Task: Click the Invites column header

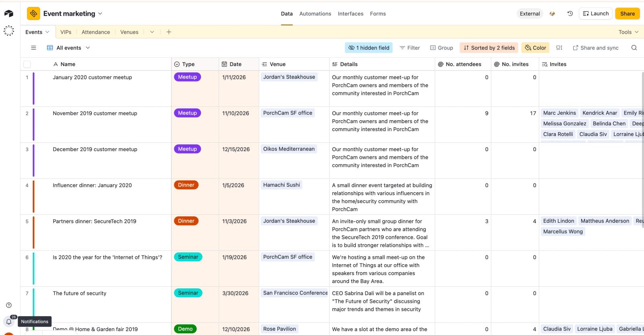Action: tap(591, 64)
